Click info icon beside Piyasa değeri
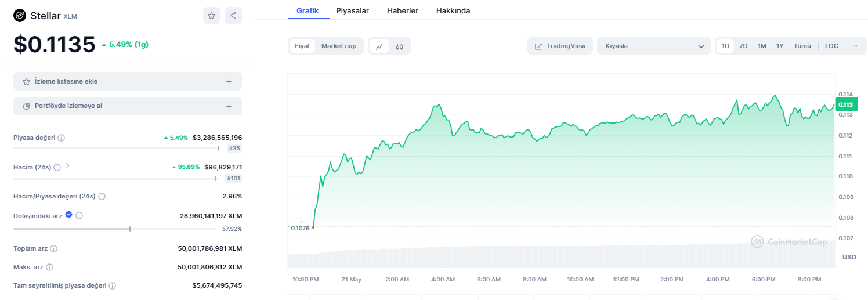The width and height of the screenshot is (868, 300). click(x=62, y=138)
